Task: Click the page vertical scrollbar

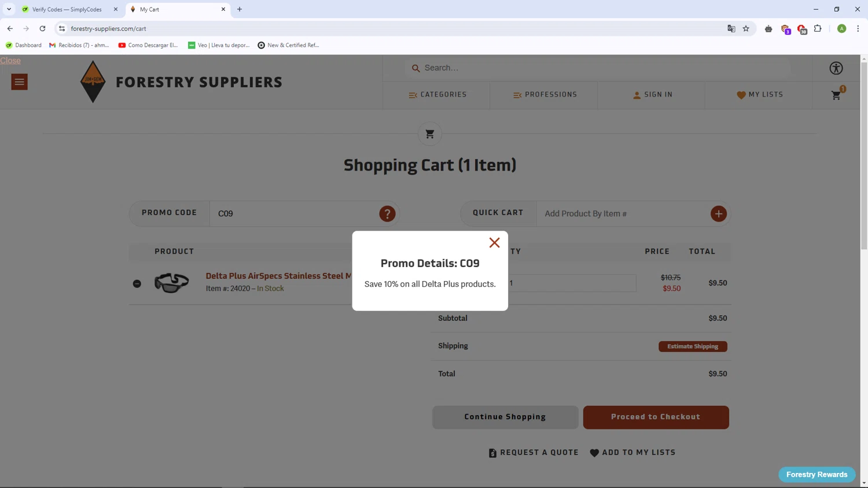Action: coord(864,156)
